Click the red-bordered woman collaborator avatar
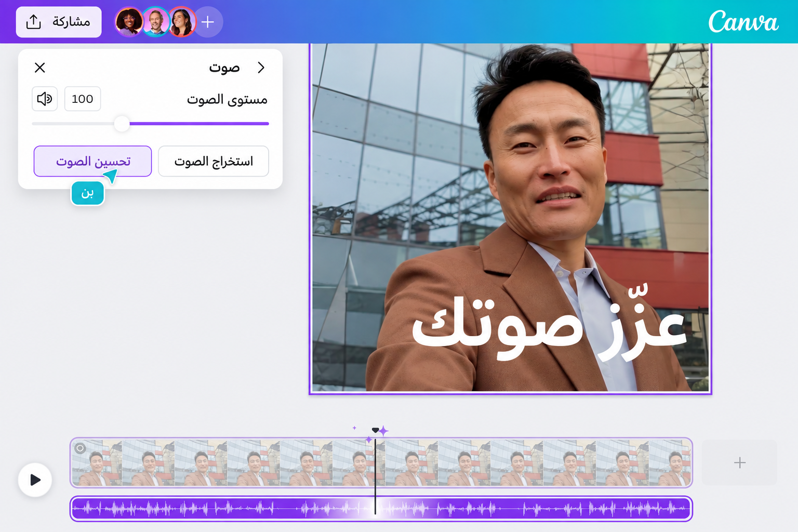The width and height of the screenshot is (798, 532). click(x=182, y=22)
